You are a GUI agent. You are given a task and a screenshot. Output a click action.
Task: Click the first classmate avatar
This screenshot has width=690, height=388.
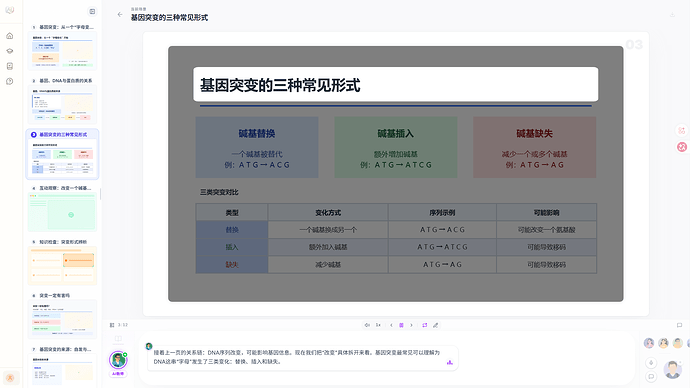(649, 343)
